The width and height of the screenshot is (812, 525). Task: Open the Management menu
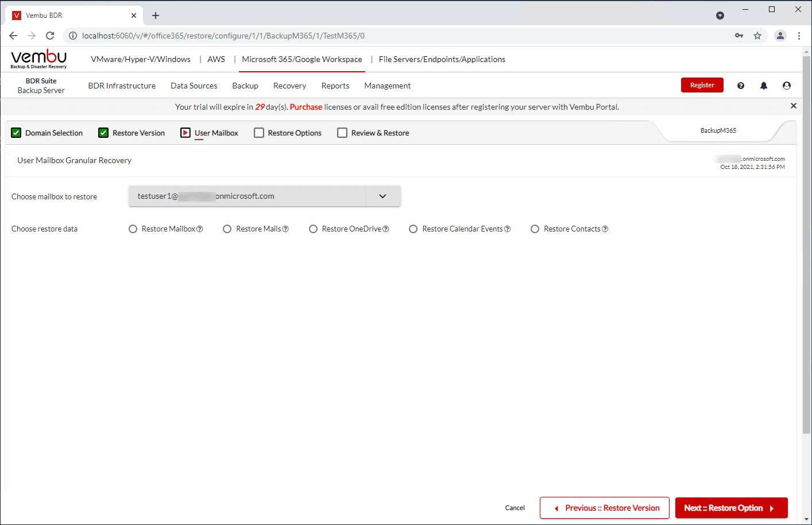388,86
